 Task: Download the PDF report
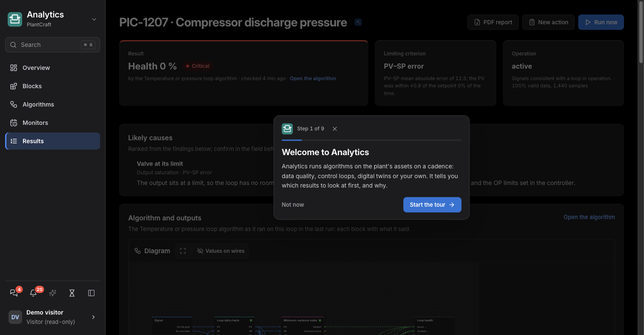point(493,22)
